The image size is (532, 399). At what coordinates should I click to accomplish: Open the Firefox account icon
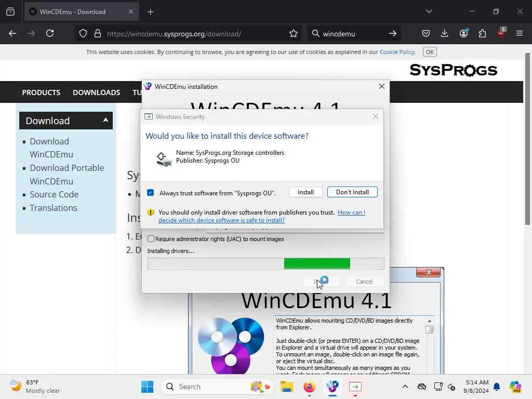463,34
